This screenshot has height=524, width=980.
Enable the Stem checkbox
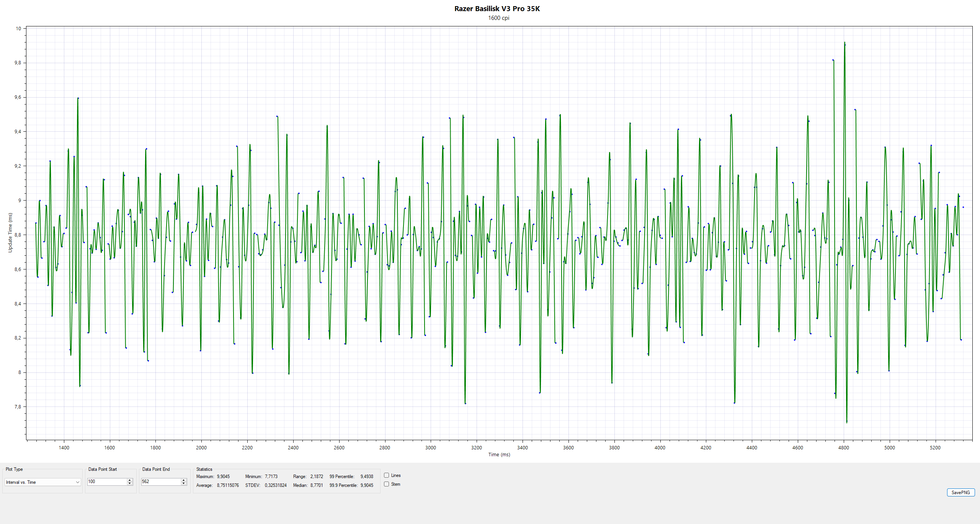(x=387, y=484)
